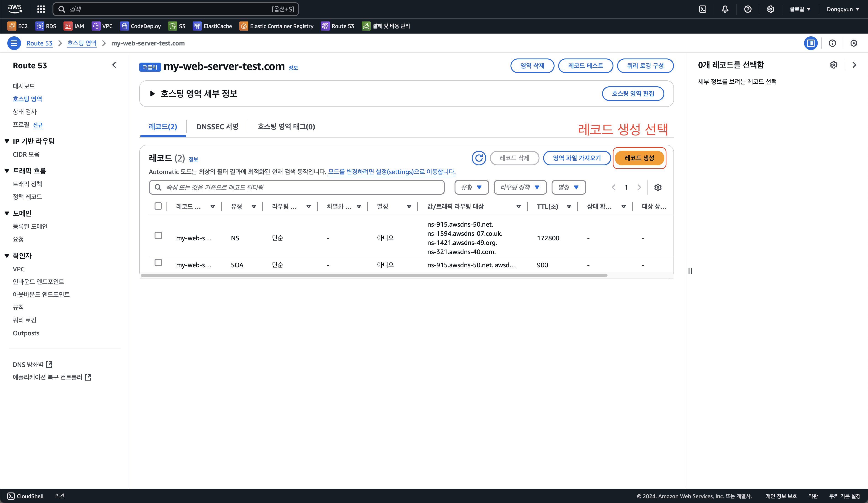This screenshot has height=503, width=868.
Task: Click the refresh records icon
Action: 479,158
